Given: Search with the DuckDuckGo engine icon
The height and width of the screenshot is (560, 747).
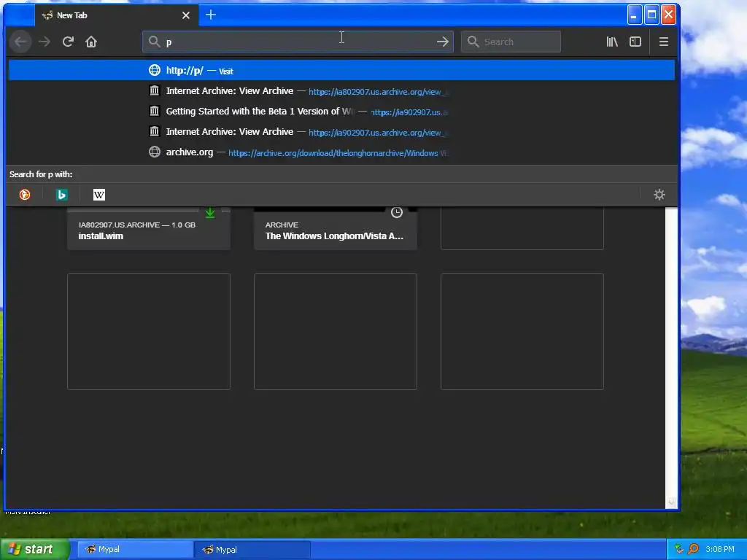Looking at the screenshot, I should pyautogui.click(x=25, y=195).
